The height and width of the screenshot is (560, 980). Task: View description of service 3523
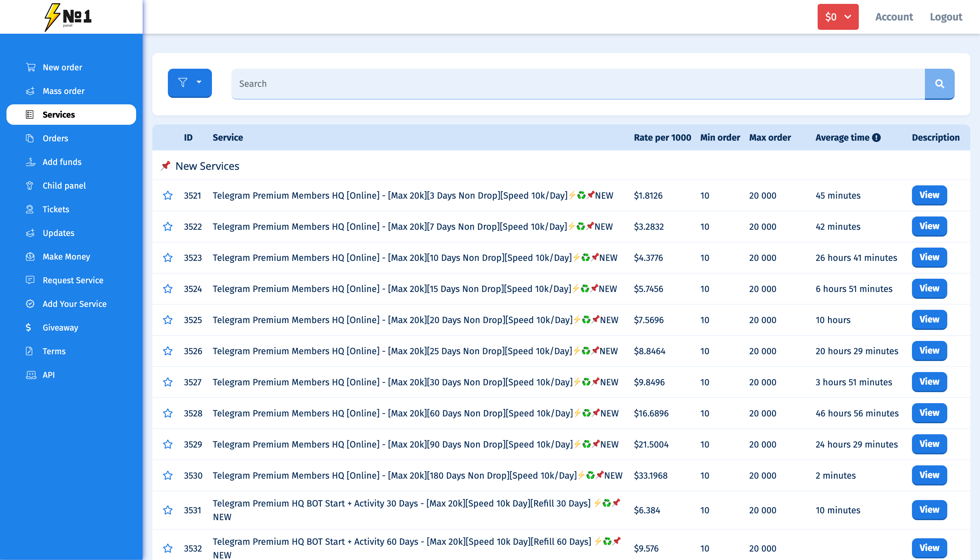(929, 257)
